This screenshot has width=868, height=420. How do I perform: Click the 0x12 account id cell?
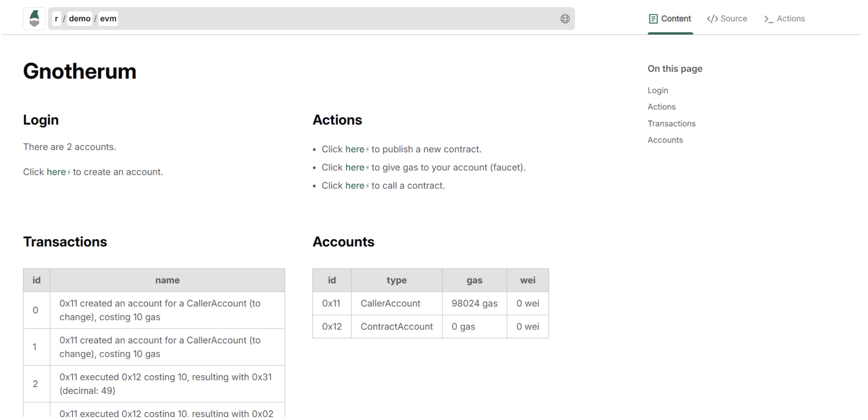tap(332, 326)
